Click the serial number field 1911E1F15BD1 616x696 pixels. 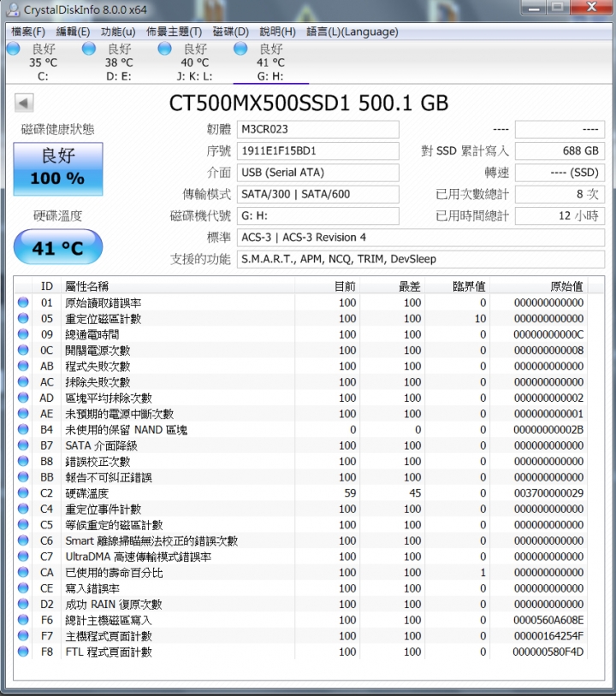click(318, 151)
